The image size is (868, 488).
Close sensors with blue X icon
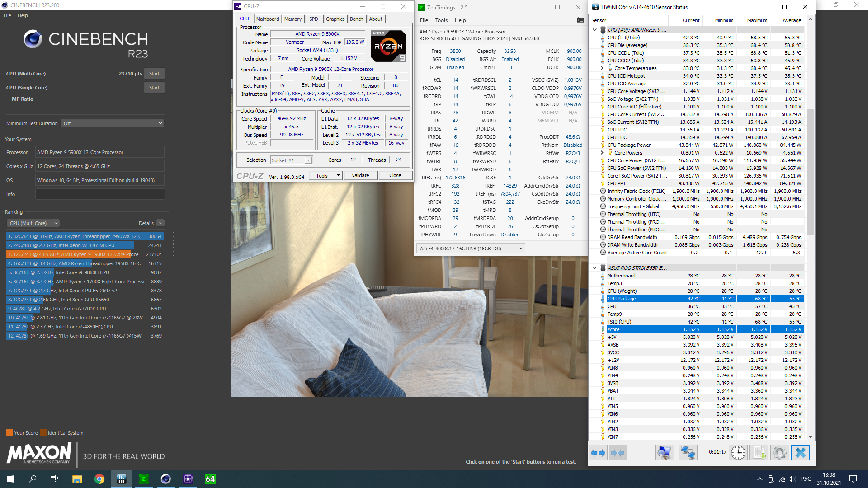800,453
